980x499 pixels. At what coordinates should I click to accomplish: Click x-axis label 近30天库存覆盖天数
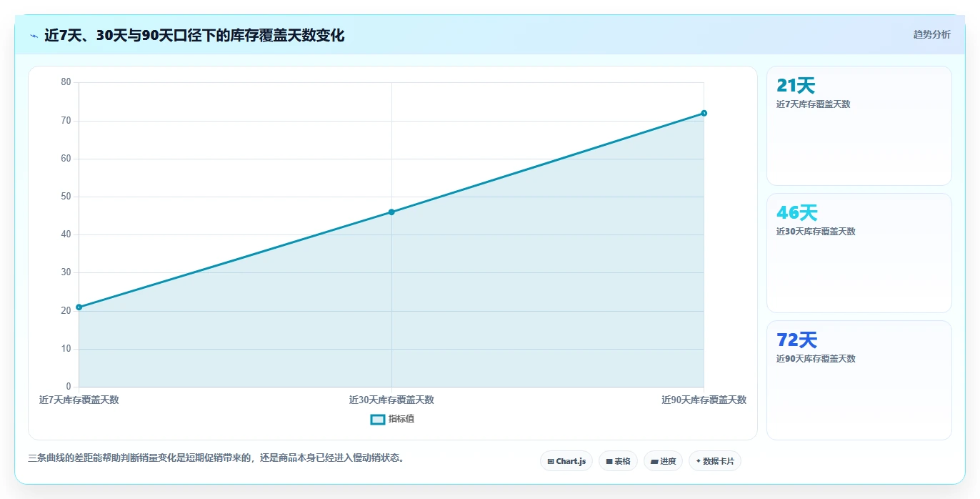coord(391,400)
